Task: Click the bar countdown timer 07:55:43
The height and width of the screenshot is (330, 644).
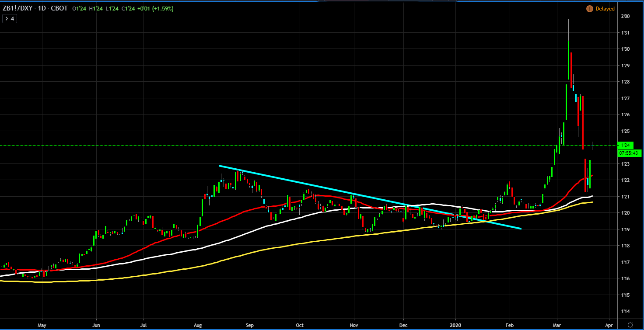Action: coord(630,153)
